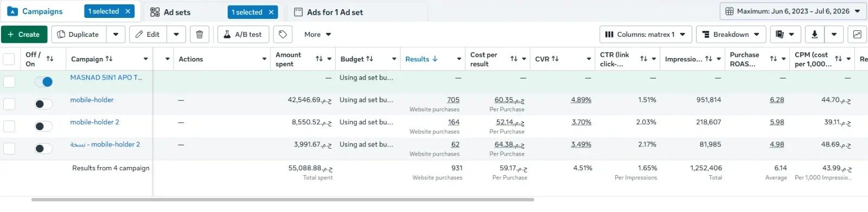Sort by Budget column arrows

pyautogui.click(x=369, y=59)
